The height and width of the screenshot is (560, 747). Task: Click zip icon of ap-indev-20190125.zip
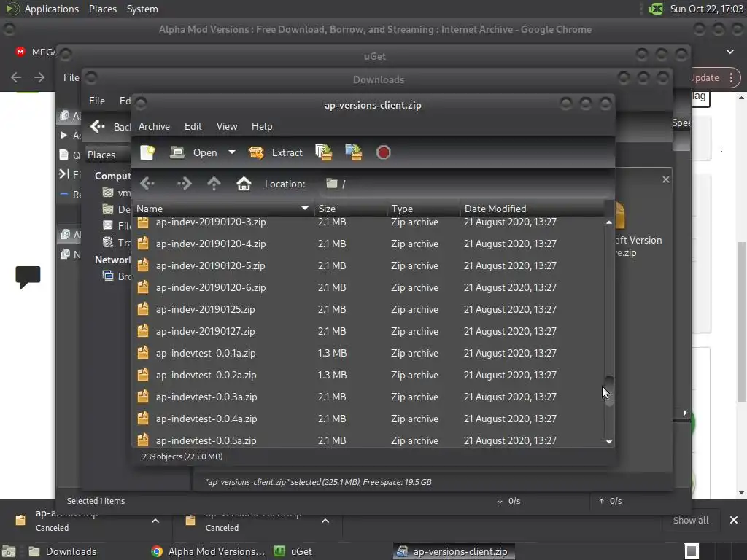pos(143,308)
